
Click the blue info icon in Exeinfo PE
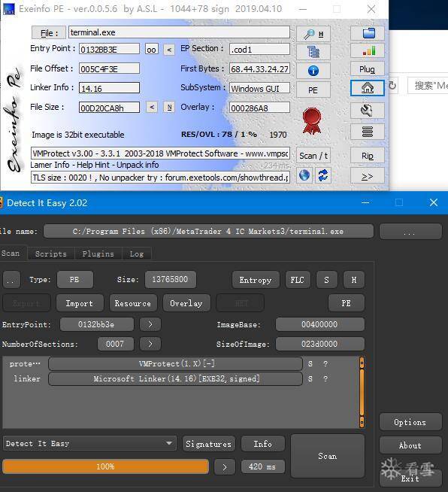[313, 71]
